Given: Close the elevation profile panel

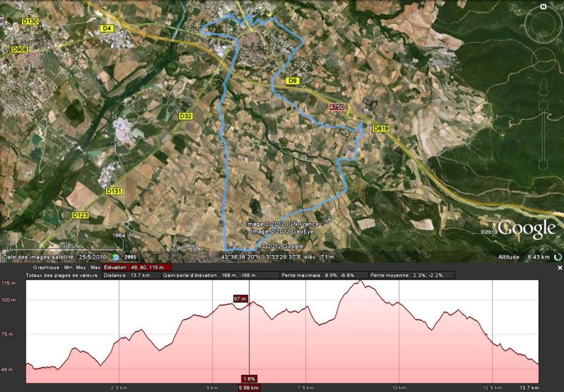Looking at the screenshot, I should [x=559, y=268].
